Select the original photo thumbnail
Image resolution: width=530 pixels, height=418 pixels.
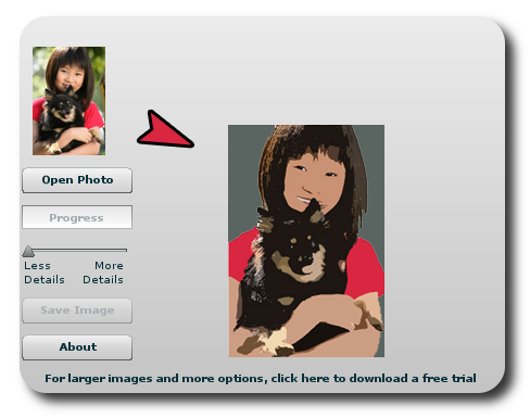tap(69, 101)
